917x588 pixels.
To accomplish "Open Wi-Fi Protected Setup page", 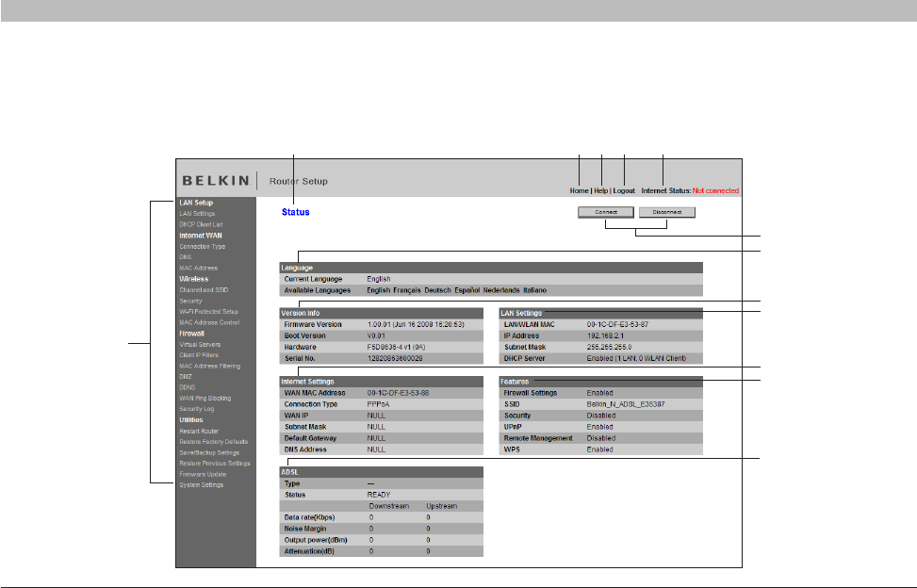I will (x=208, y=312).
